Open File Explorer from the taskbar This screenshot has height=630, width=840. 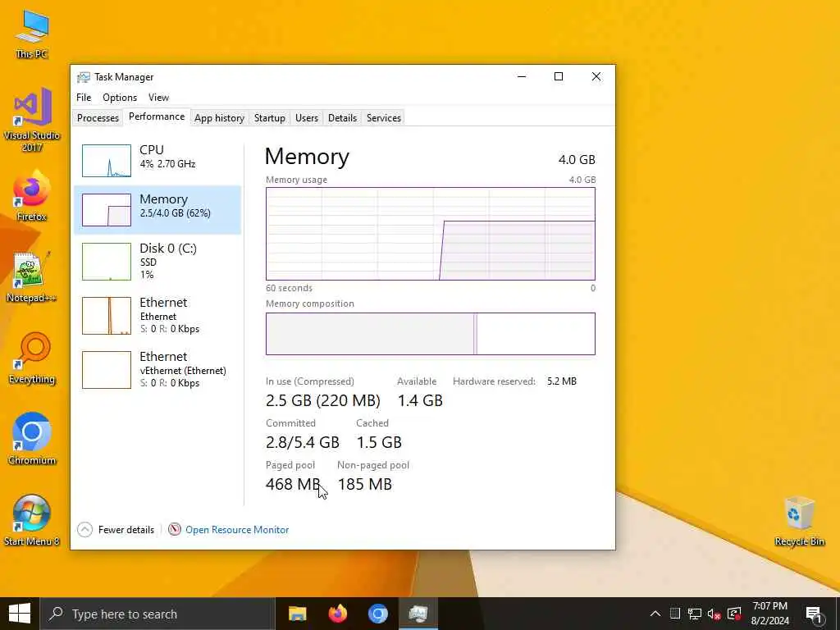(x=297, y=614)
